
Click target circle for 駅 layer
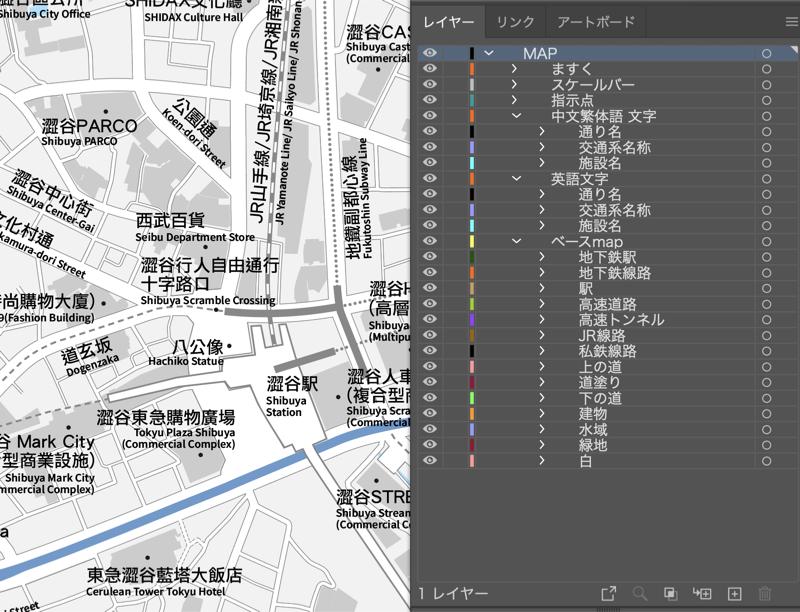(766, 289)
